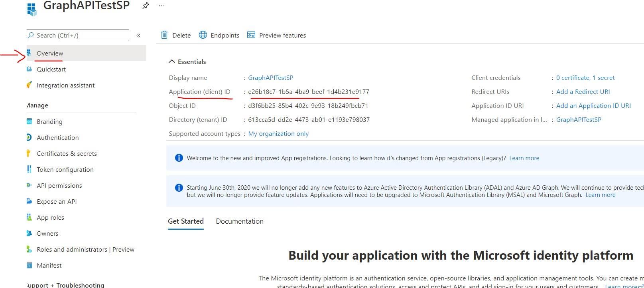Open Quickstart in the sidebar

click(51, 69)
